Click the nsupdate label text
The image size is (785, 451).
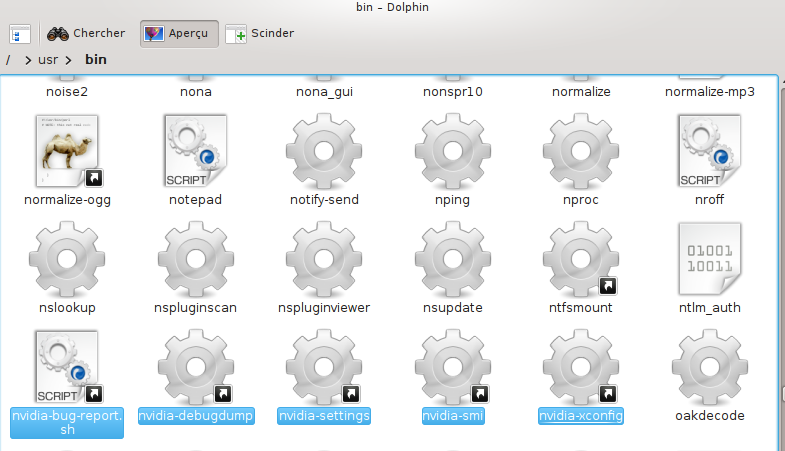point(453,308)
